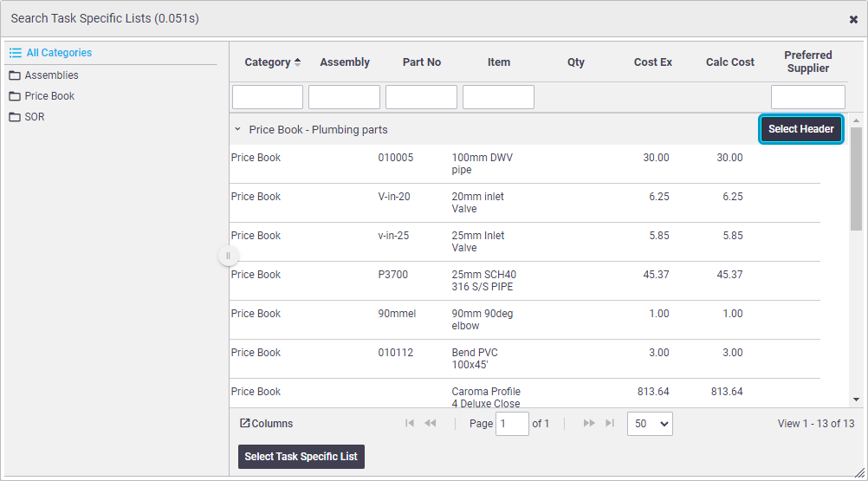Select the Caroma Profile 4 Deluxe row
The image size is (868, 481).
point(524,393)
